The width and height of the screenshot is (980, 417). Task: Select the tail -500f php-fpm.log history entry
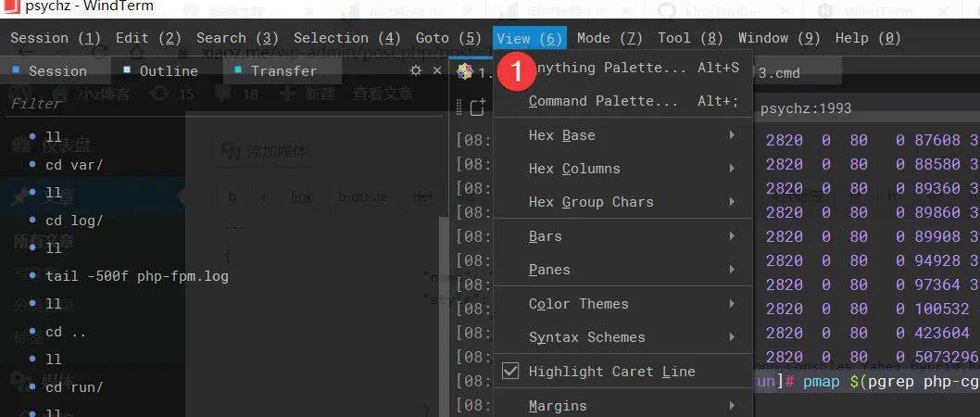[137, 276]
